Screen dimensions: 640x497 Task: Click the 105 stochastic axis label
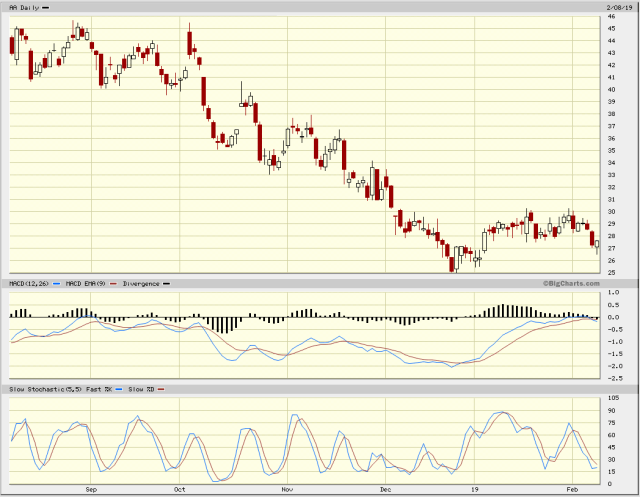(613, 398)
